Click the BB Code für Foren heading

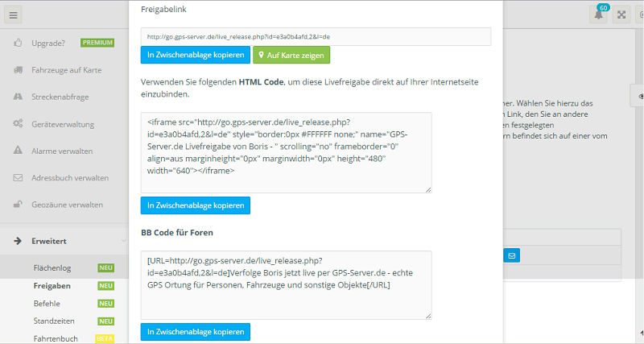(x=177, y=233)
